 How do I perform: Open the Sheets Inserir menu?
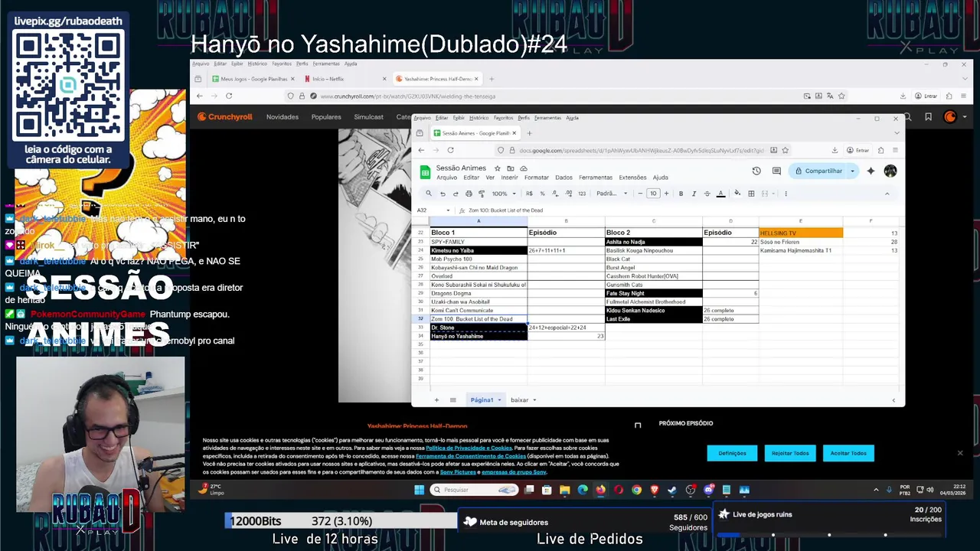point(509,178)
